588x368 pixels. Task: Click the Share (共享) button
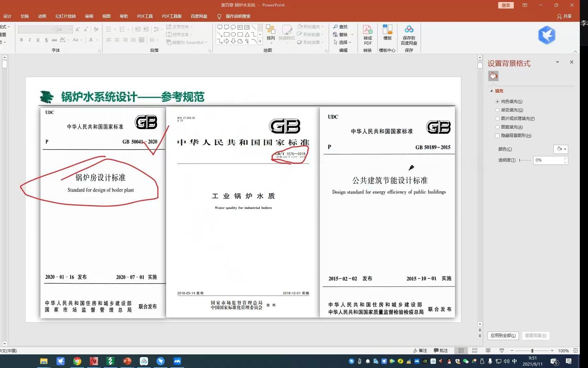[x=564, y=16]
